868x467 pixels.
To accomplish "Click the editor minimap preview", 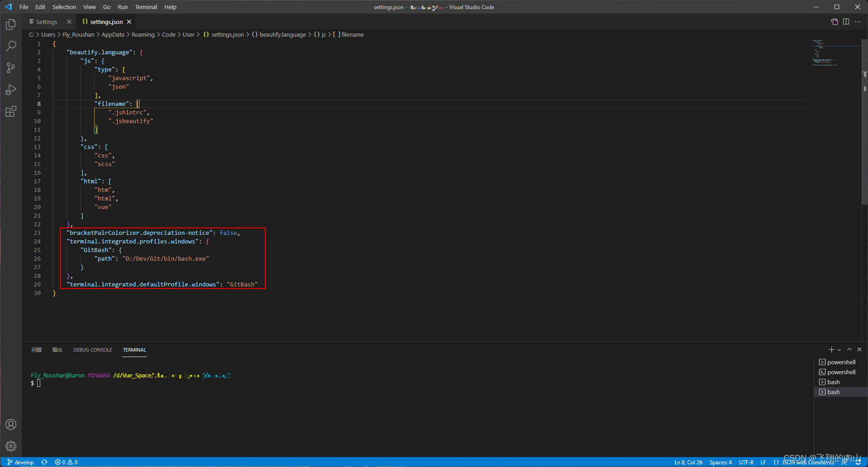I will (835, 53).
